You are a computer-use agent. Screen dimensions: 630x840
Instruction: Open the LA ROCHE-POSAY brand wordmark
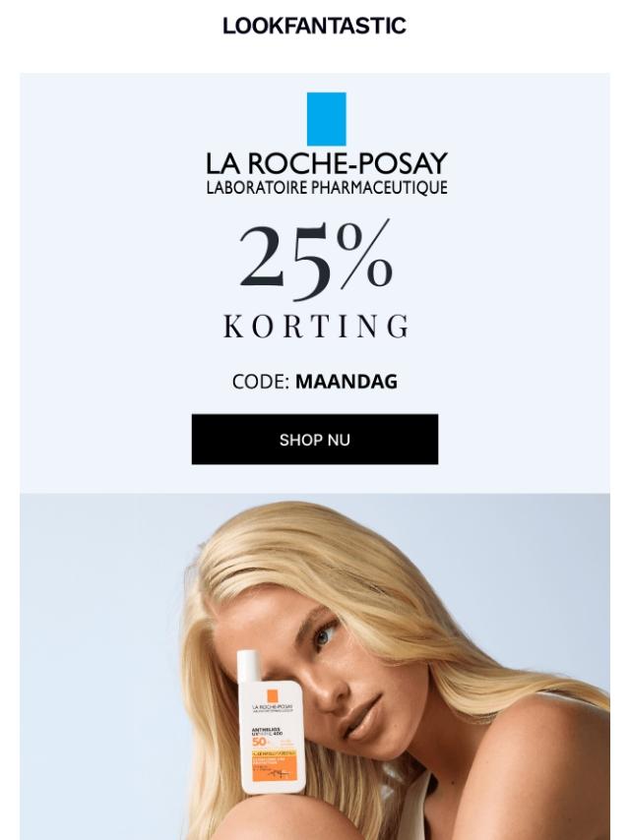(x=327, y=163)
